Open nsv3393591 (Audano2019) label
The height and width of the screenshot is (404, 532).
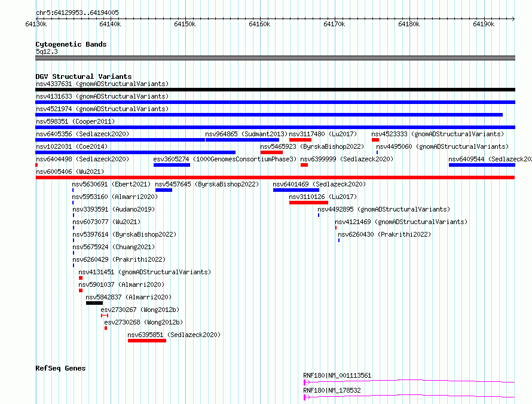[114, 209]
